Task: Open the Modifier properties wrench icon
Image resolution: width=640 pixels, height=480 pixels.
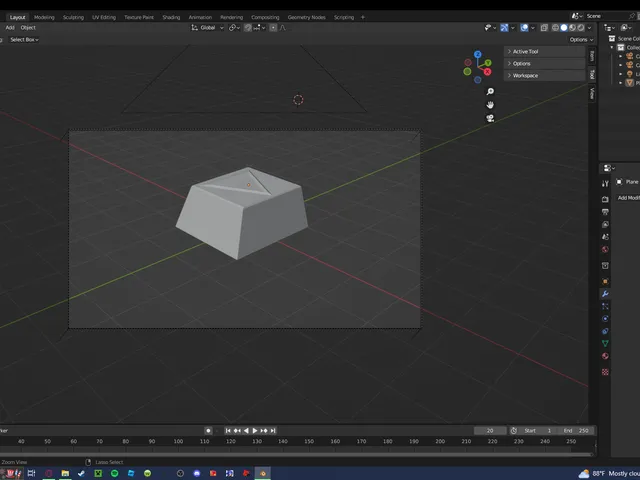Action: tap(605, 294)
